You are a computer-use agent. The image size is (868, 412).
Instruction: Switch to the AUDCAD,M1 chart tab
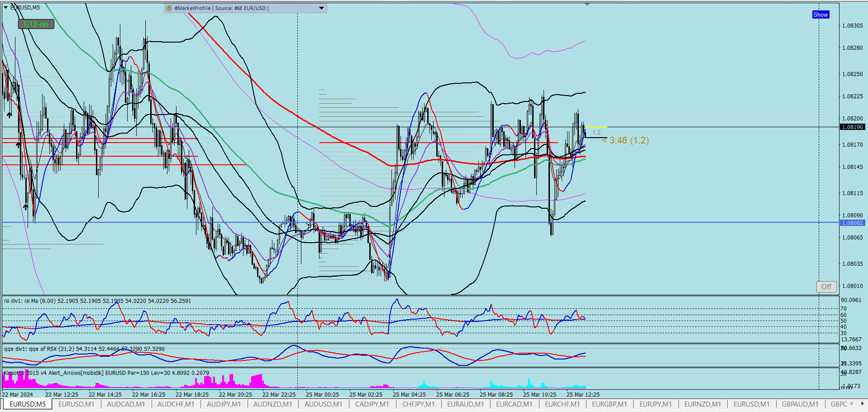[126, 404]
